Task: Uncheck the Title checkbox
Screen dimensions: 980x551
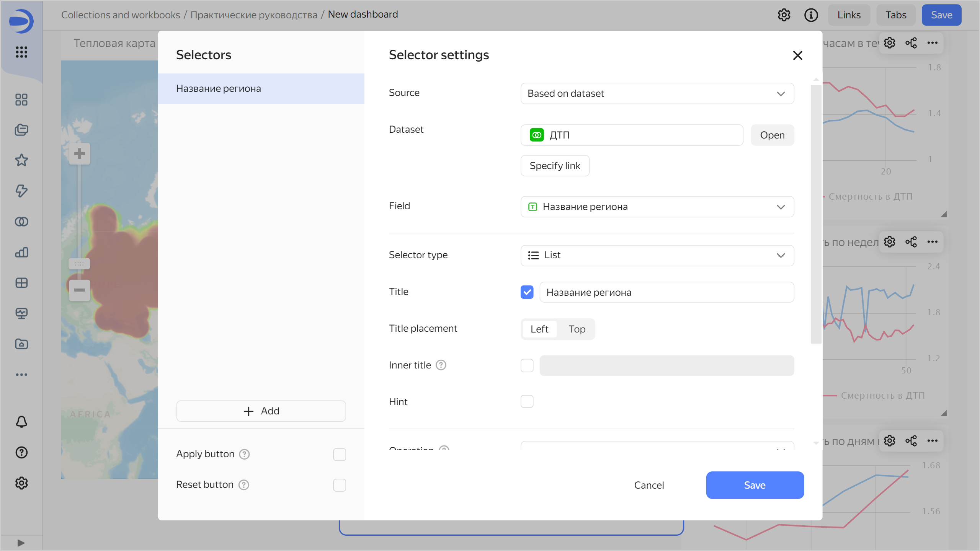Action: 527,292
